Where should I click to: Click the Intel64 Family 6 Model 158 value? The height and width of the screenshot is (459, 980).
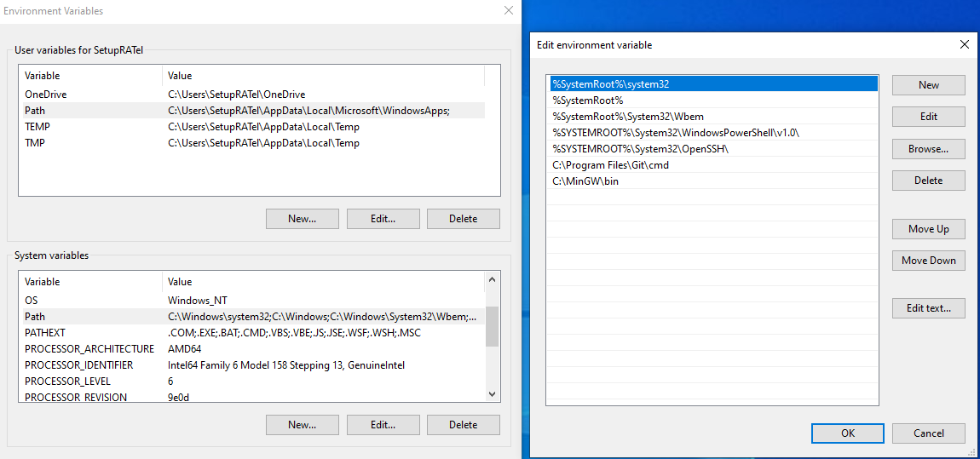(285, 365)
